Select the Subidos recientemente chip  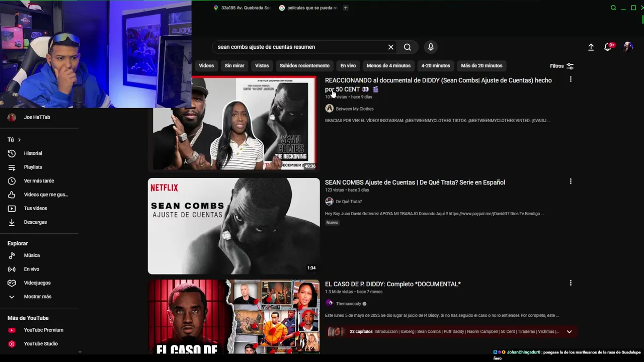coord(304,65)
